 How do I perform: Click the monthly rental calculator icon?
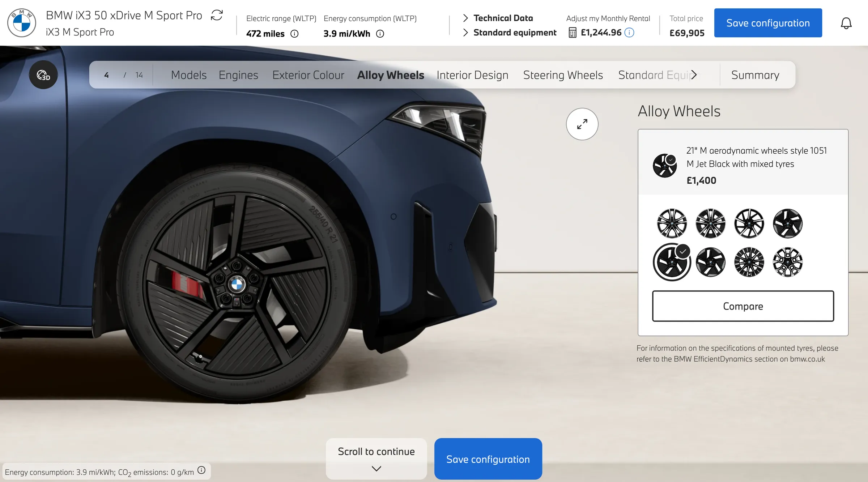coord(572,33)
